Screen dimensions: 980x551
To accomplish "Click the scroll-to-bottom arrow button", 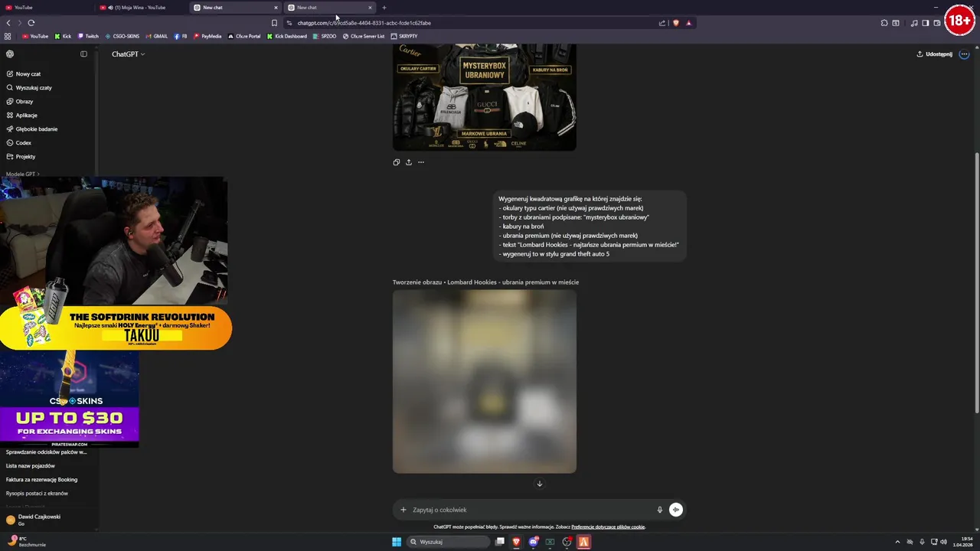I will (x=539, y=484).
